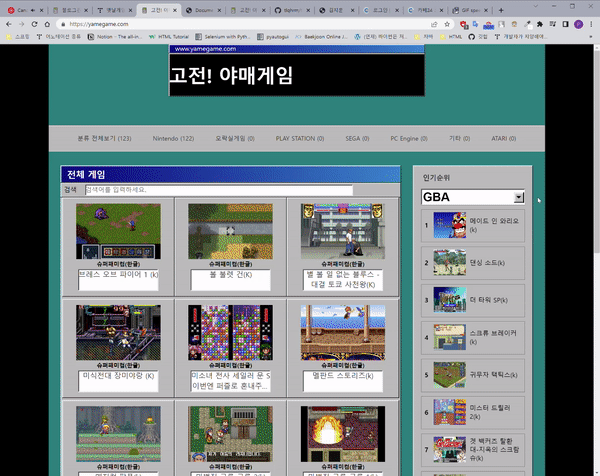
Task: Open 브레스 오브 파이어 1 game link
Action: click(117, 276)
